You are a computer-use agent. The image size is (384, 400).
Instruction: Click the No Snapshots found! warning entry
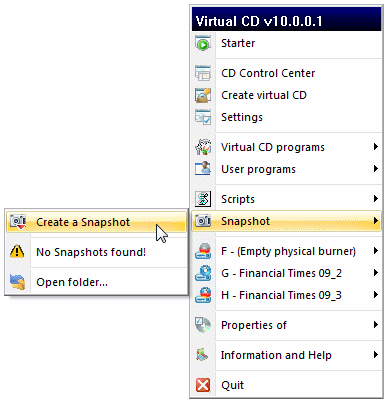tap(97, 252)
